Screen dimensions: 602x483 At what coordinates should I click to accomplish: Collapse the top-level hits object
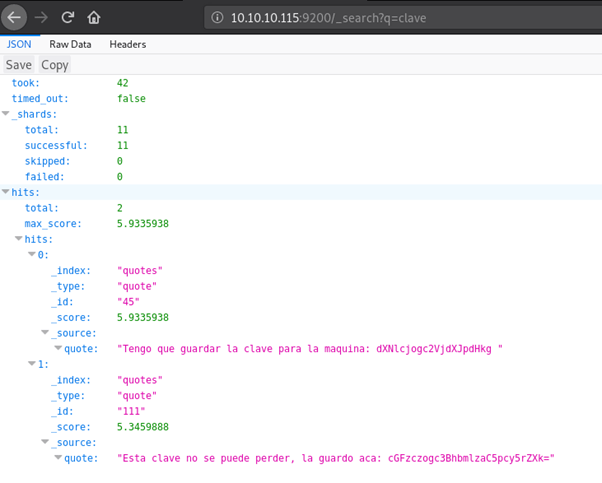(6, 191)
